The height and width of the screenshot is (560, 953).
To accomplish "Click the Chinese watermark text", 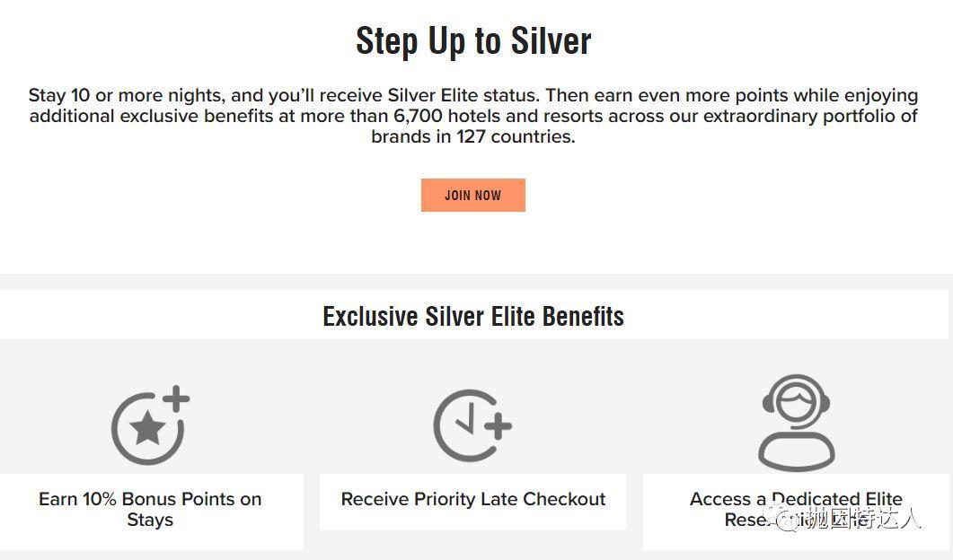I will [862, 518].
